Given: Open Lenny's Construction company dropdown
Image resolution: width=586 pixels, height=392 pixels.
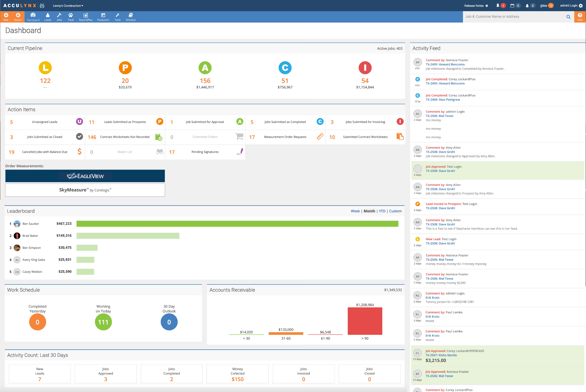Looking at the screenshot, I should pyautogui.click(x=68, y=5).
